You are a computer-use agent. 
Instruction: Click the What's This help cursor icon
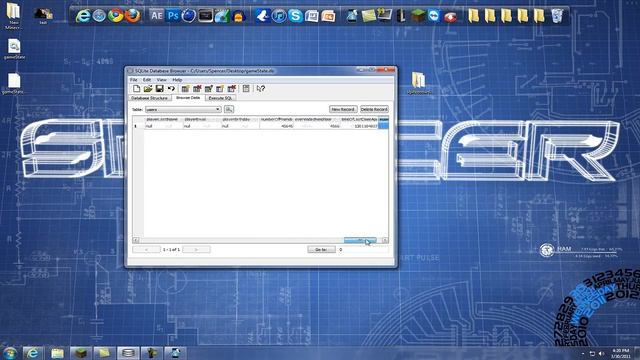(x=260, y=89)
